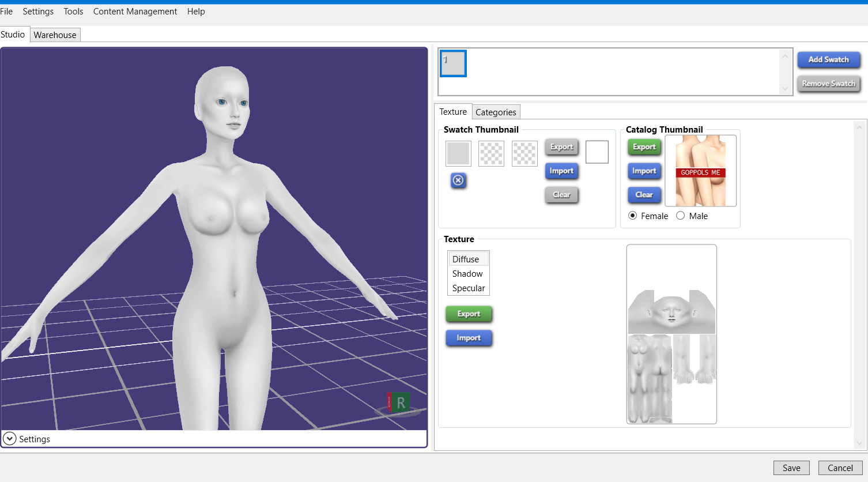Image resolution: width=868 pixels, height=482 pixels.
Task: Expand the Settings chevron below the viewport
Action: click(x=10, y=439)
